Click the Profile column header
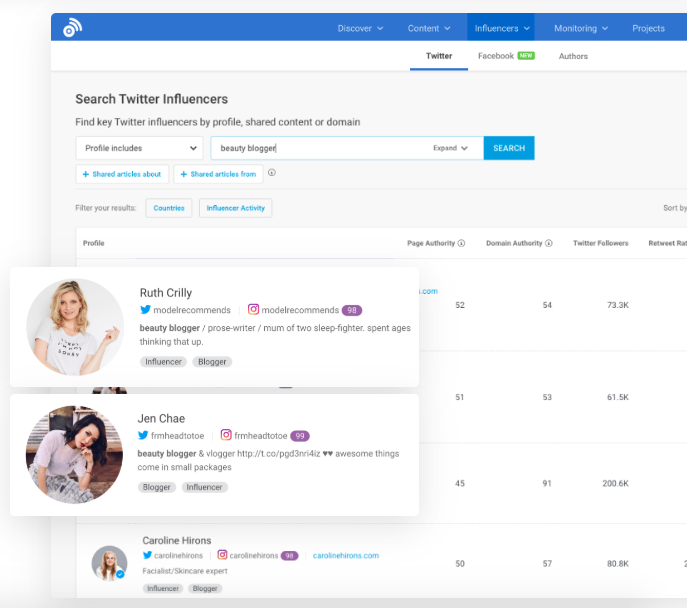This screenshot has height=608, width=687. (93, 243)
